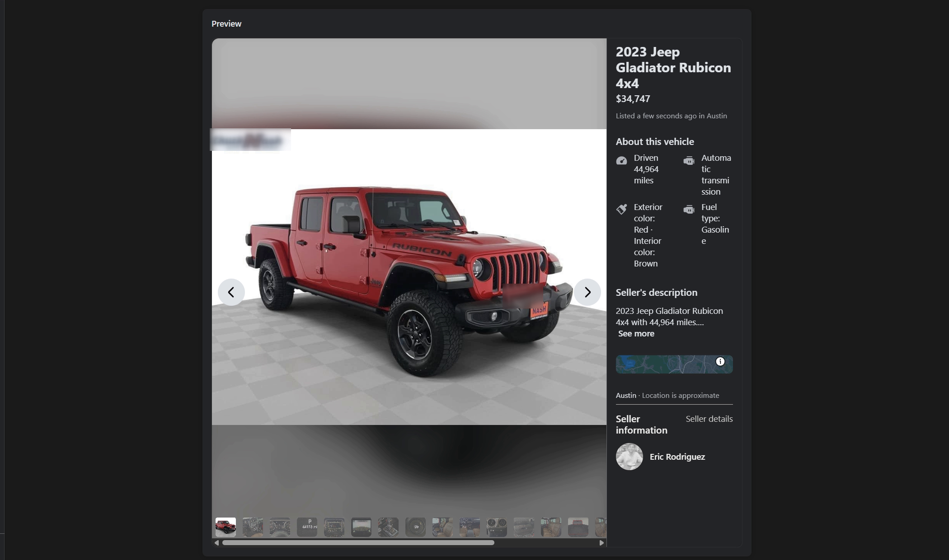Image resolution: width=949 pixels, height=560 pixels.
Task: Click the main red Jeep Gladiator photo
Action: (409, 277)
